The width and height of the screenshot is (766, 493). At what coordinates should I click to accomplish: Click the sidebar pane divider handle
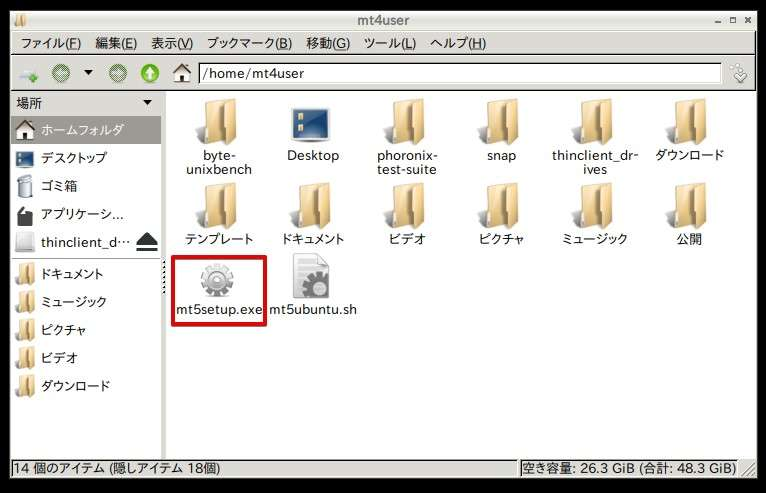[164, 276]
